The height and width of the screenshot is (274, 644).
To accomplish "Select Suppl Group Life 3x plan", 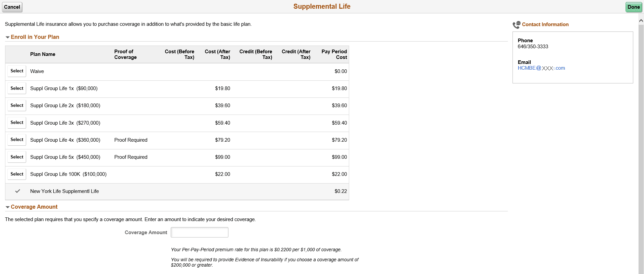I will tap(17, 123).
